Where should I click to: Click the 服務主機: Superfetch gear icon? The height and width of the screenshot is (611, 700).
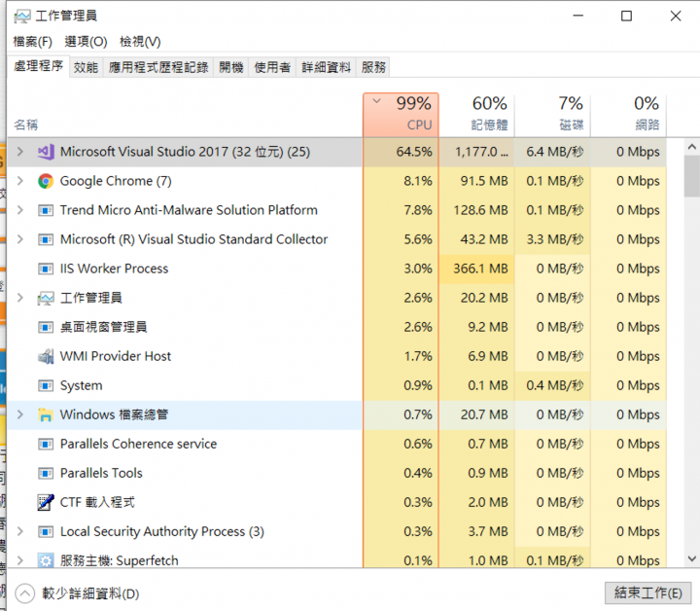pos(46,560)
